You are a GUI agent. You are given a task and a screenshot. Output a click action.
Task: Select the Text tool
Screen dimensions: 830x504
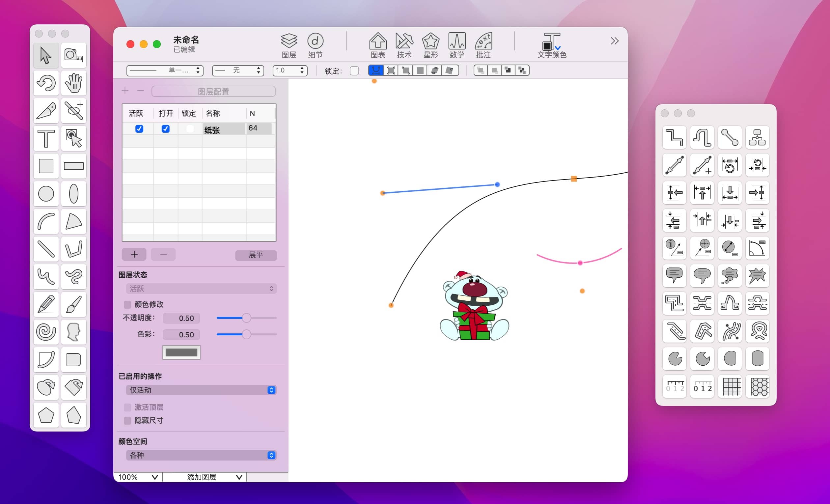coord(46,138)
